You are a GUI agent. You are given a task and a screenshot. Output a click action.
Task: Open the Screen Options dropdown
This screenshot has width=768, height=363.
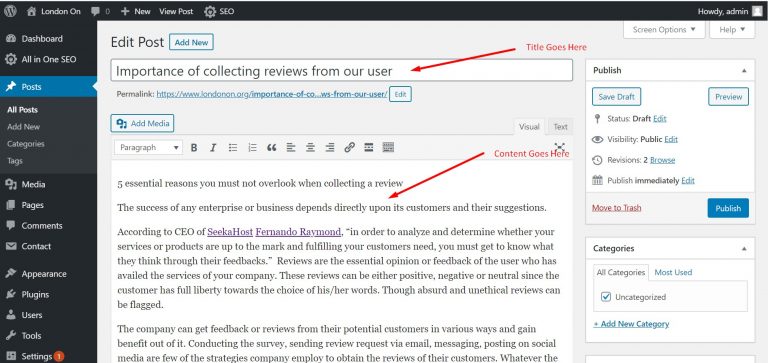[664, 29]
